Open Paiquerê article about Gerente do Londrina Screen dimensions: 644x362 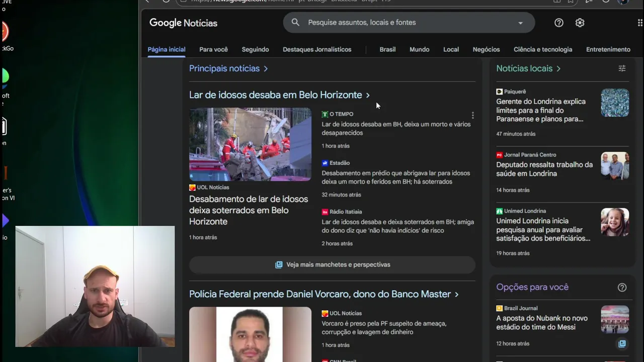point(541,110)
